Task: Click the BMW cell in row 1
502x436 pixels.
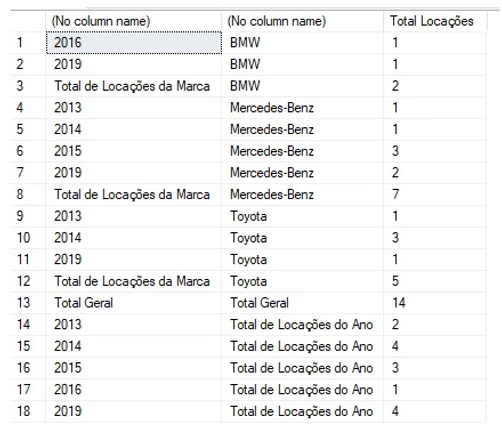Action: (x=302, y=42)
